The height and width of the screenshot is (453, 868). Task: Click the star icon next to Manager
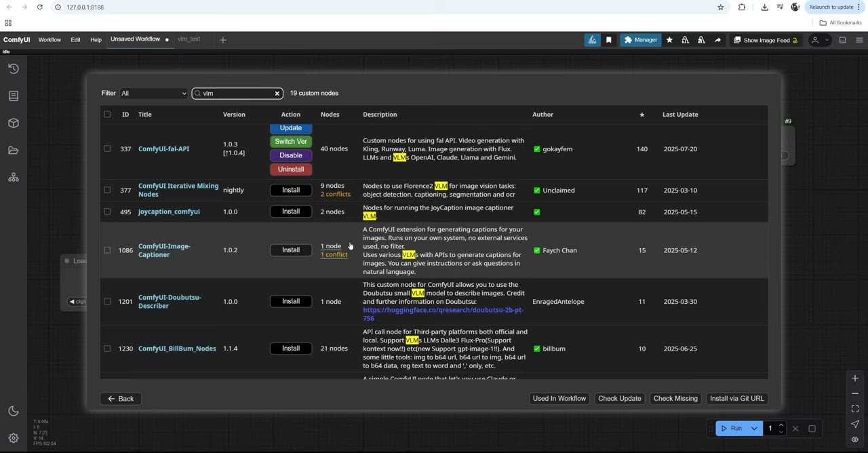point(669,40)
